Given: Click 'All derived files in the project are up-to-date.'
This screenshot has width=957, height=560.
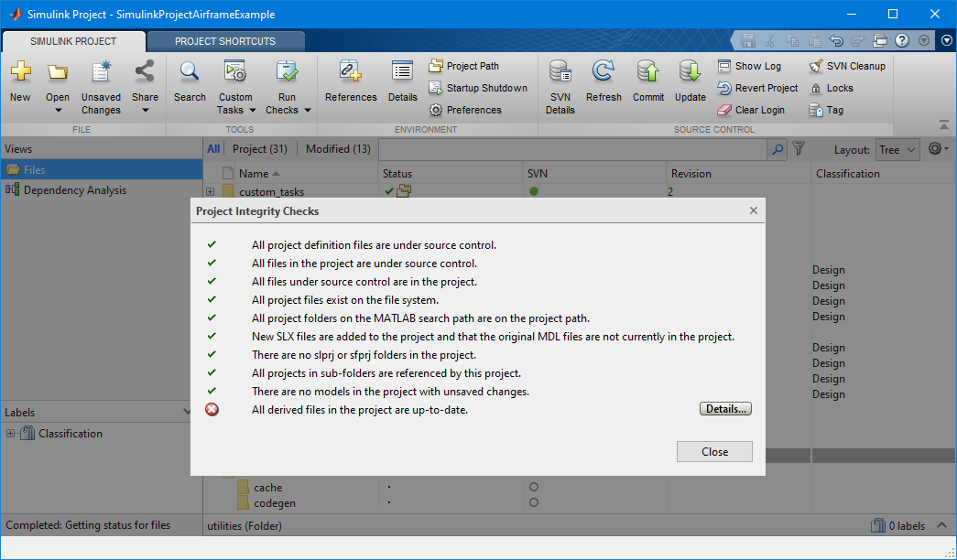Looking at the screenshot, I should (x=360, y=410).
